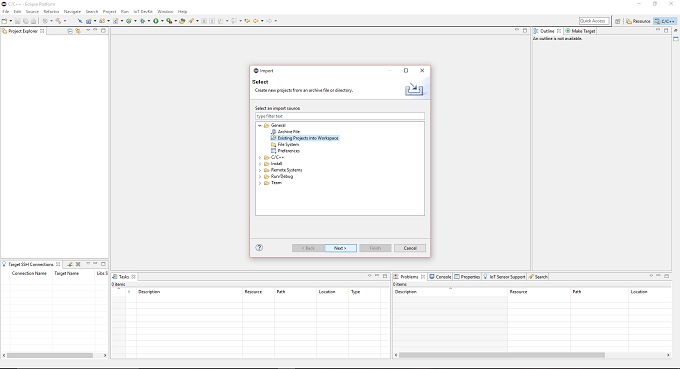Open the Window menu

click(x=165, y=12)
